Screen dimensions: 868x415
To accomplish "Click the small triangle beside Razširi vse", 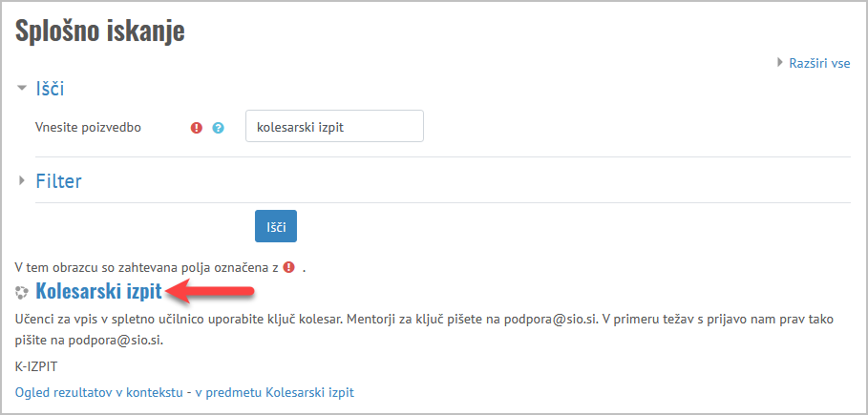I will point(780,62).
